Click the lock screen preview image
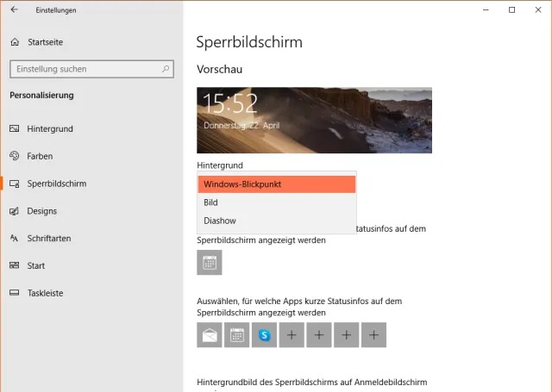 314,121
